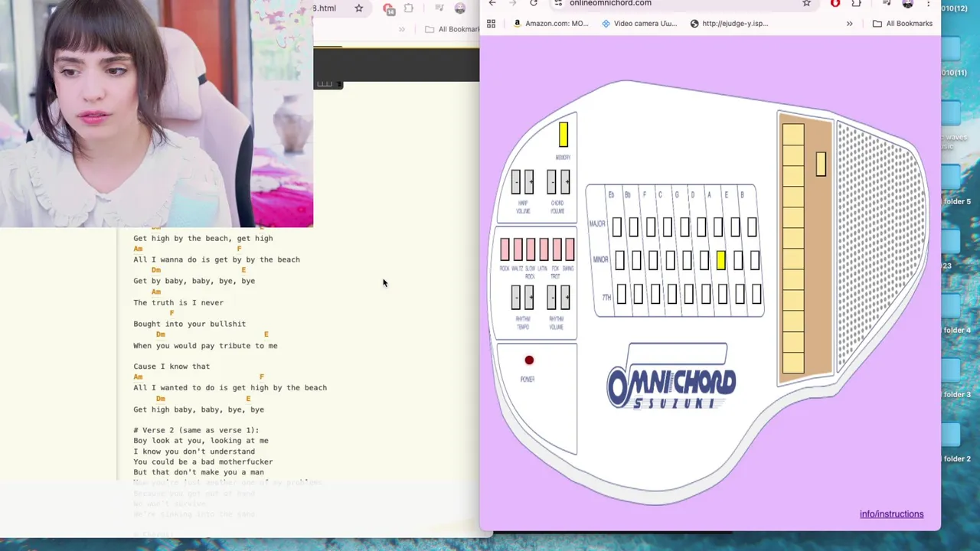Open the Video camera bookmark

[x=639, y=24]
